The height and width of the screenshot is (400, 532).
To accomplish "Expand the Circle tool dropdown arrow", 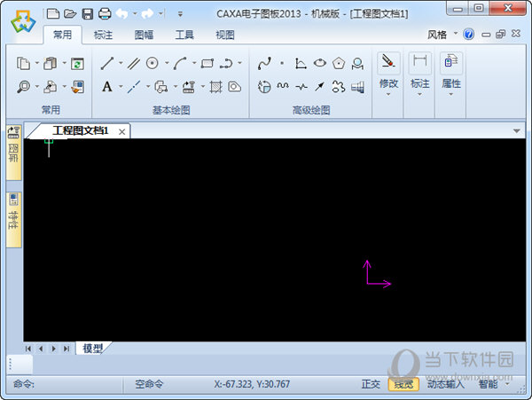I will point(167,63).
